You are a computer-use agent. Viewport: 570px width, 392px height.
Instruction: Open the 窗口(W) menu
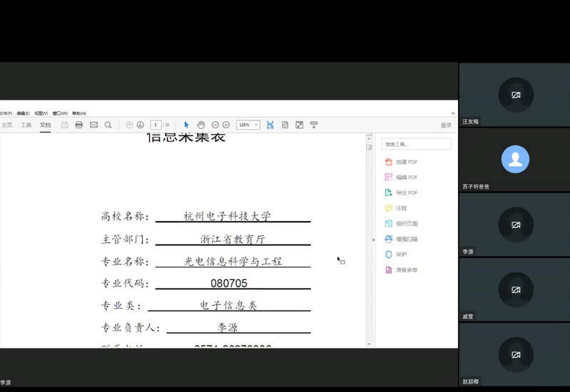[x=60, y=113]
